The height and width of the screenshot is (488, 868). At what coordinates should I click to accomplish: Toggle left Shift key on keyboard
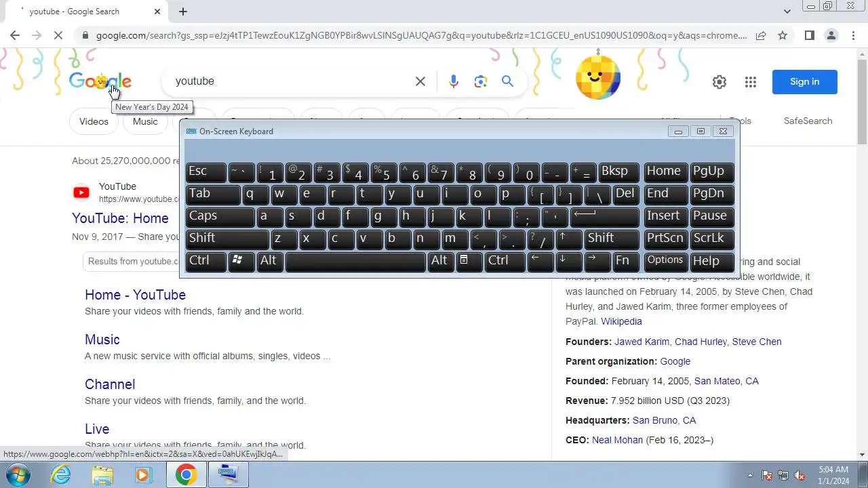(x=227, y=239)
